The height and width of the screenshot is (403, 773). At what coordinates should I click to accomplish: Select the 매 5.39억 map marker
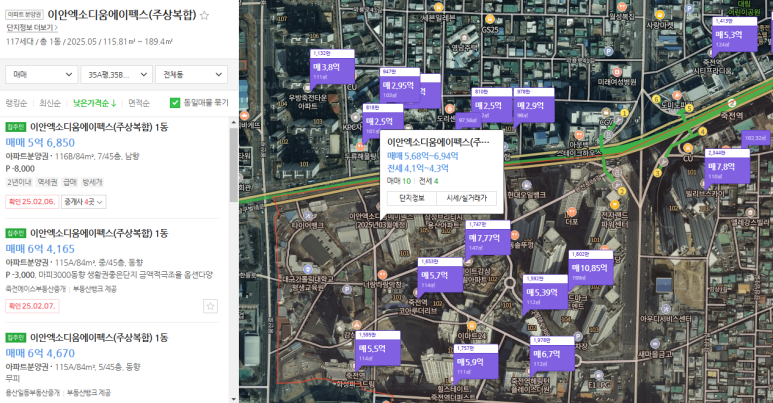(545, 293)
